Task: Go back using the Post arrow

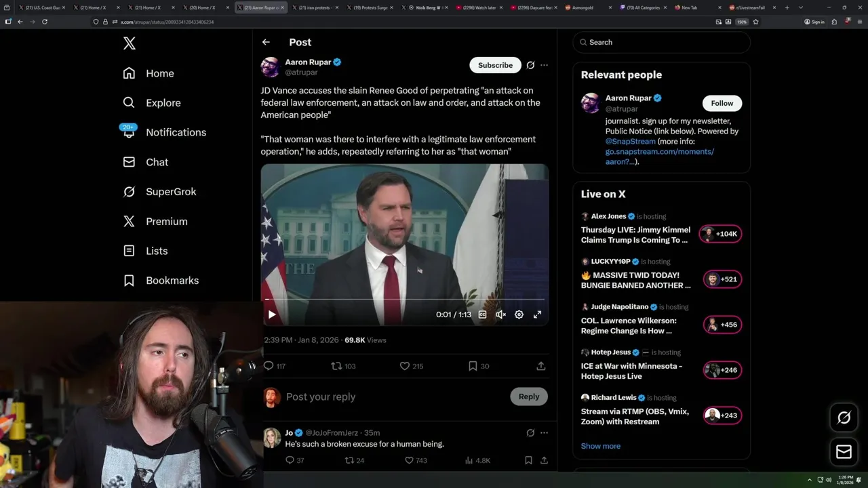Action: [x=266, y=42]
